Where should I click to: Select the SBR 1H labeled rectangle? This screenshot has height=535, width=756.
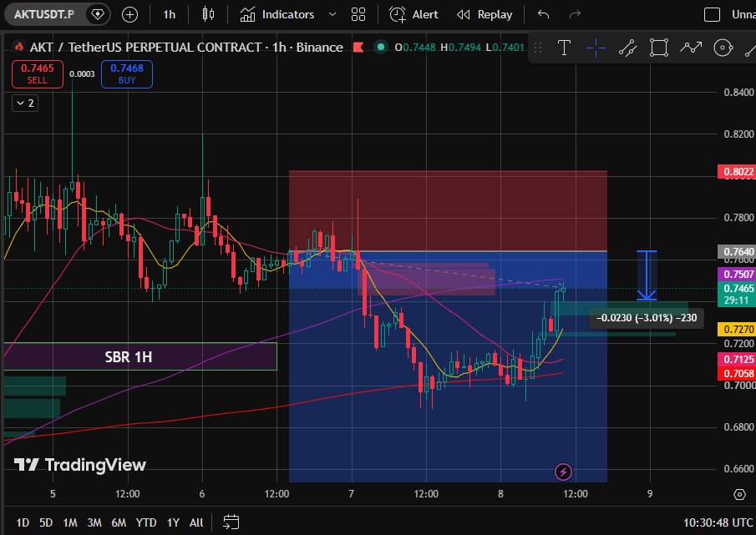click(140, 356)
